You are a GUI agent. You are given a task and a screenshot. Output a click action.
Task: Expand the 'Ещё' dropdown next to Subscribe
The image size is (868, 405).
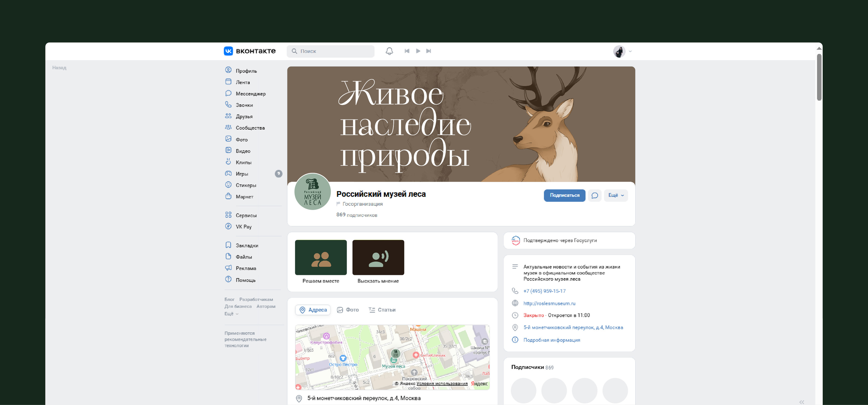pos(616,195)
